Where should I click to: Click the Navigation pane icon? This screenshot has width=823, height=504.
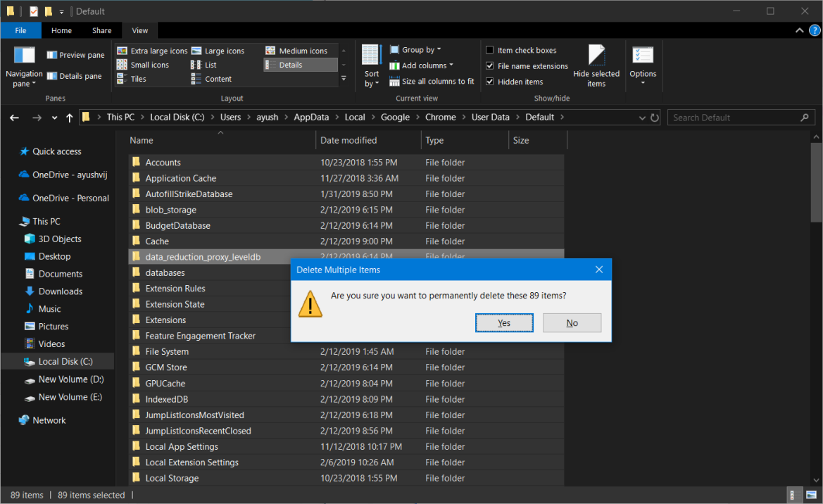[x=24, y=56]
